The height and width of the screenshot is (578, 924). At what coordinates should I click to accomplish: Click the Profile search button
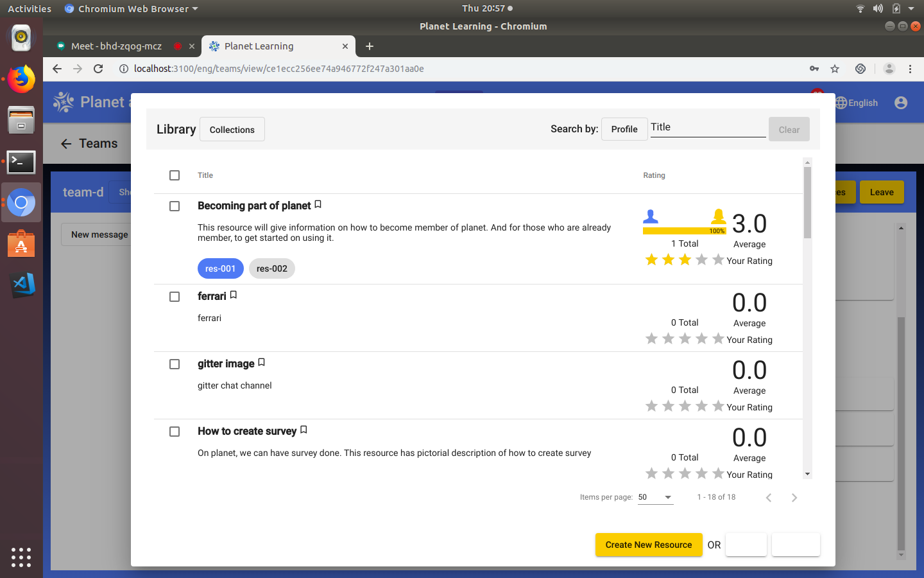624,129
